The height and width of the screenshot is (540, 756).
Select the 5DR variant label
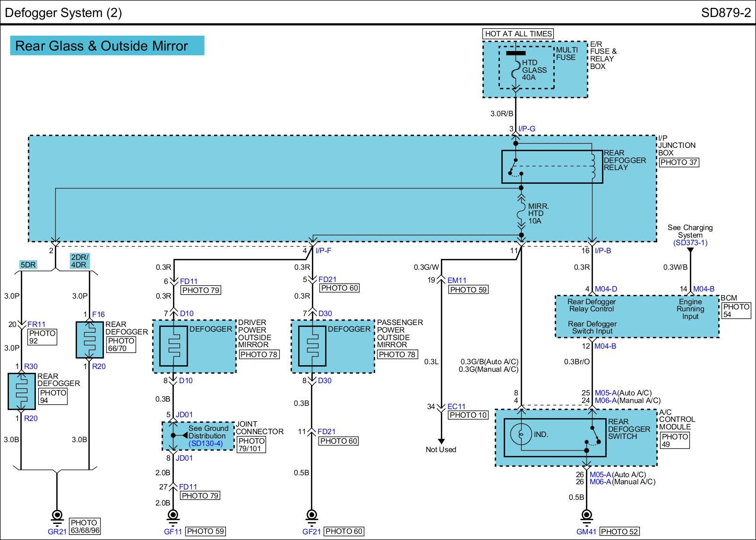pos(28,265)
